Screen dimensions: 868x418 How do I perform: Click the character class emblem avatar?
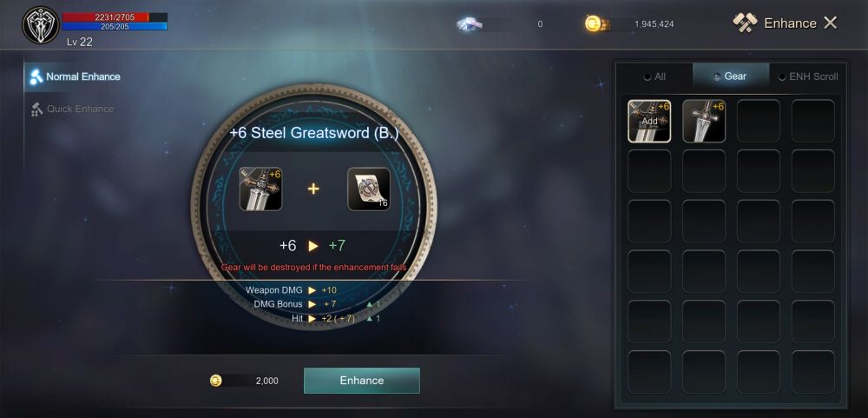click(41, 25)
